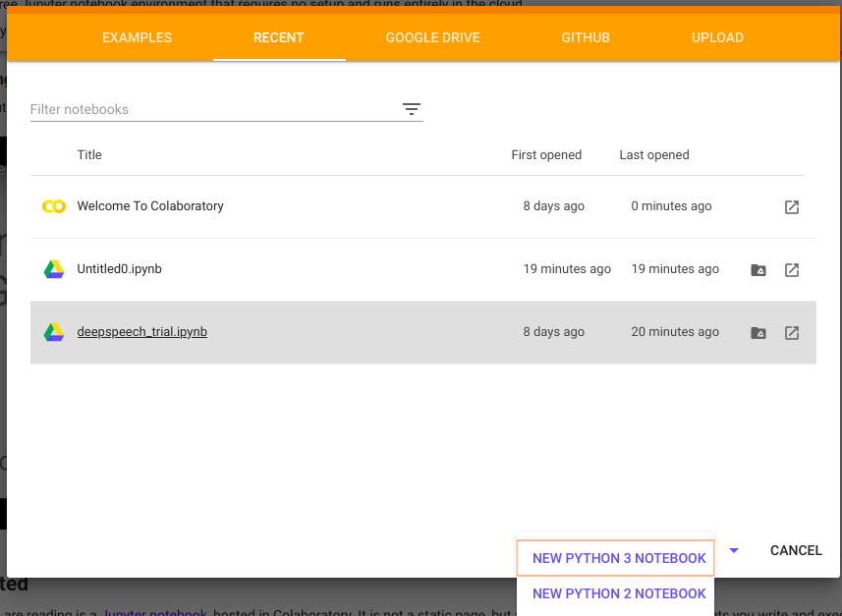The image size is (842, 616).
Task: Click '8 days ago' in Welcome To Colaboratory row
Action: pyautogui.click(x=553, y=206)
